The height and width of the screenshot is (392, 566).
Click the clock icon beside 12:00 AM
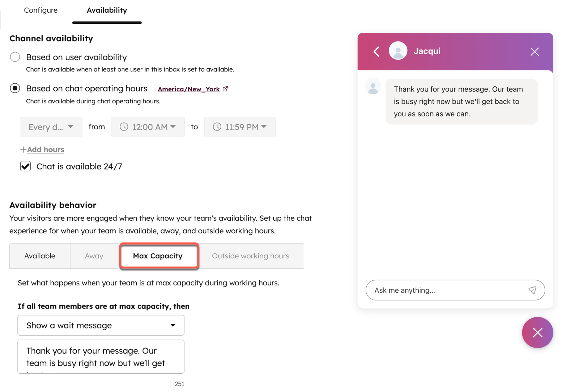click(124, 127)
